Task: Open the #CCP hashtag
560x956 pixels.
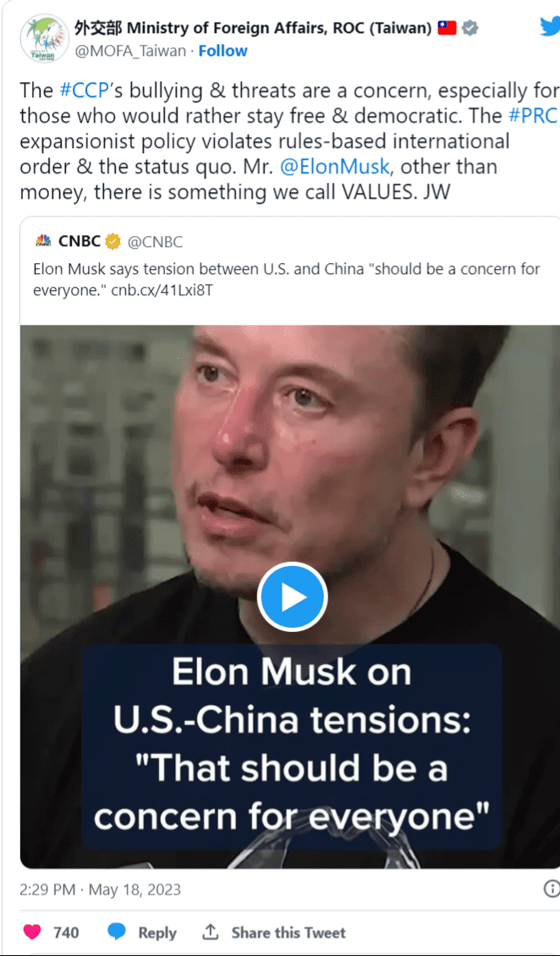Action: (84, 91)
